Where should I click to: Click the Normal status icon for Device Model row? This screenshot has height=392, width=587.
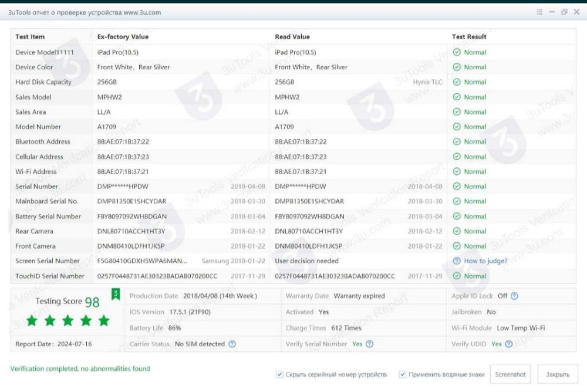click(458, 52)
